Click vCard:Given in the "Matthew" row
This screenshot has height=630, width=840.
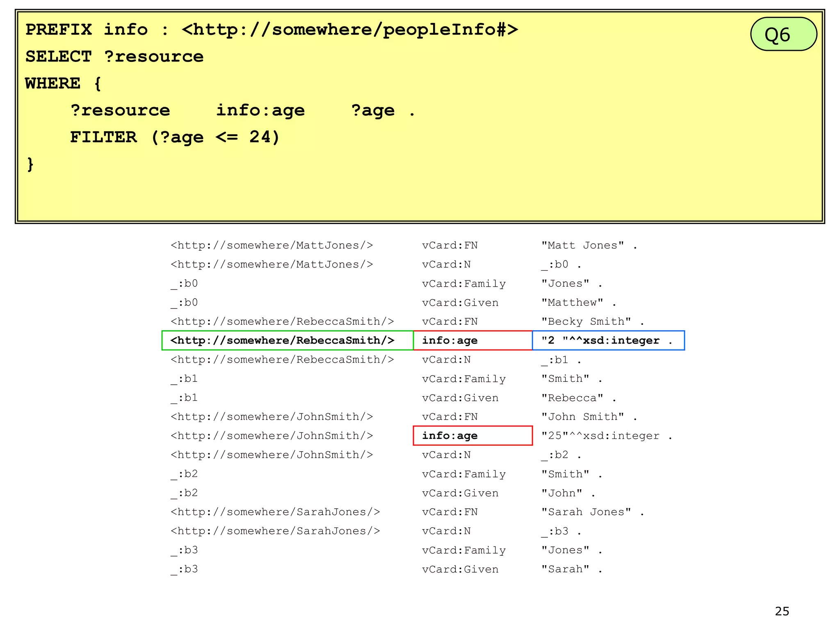point(460,303)
